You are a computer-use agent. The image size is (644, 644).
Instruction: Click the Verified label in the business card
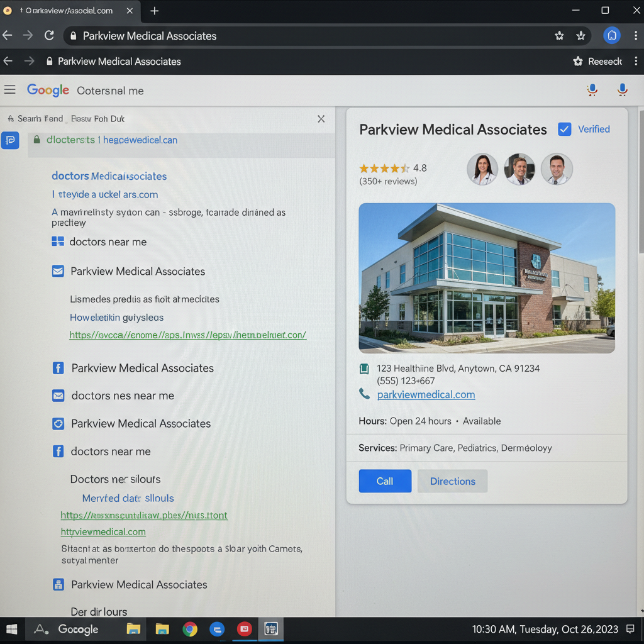594,130
